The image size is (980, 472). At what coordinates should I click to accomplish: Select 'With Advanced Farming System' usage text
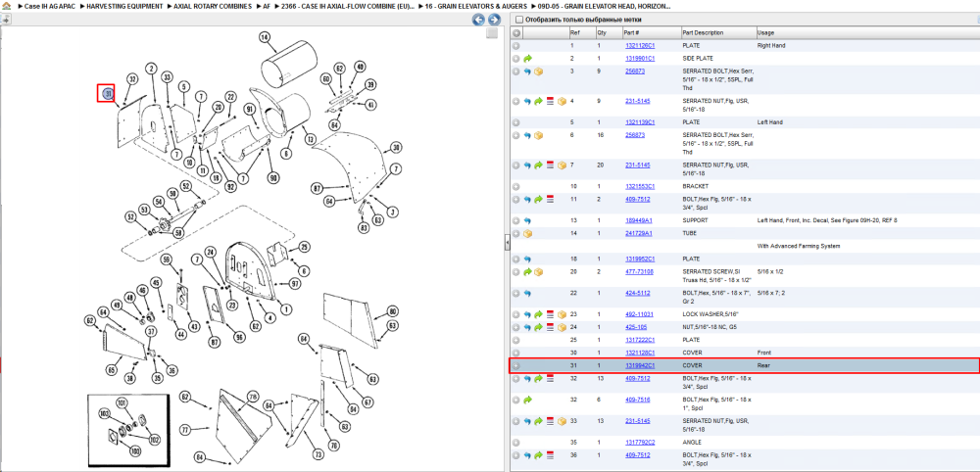point(798,246)
